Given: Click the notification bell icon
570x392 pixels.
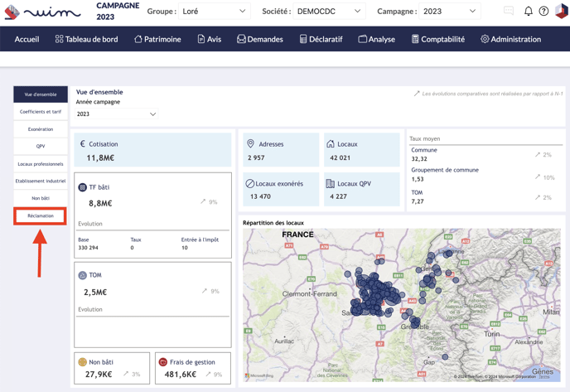Looking at the screenshot, I should 528,12.
